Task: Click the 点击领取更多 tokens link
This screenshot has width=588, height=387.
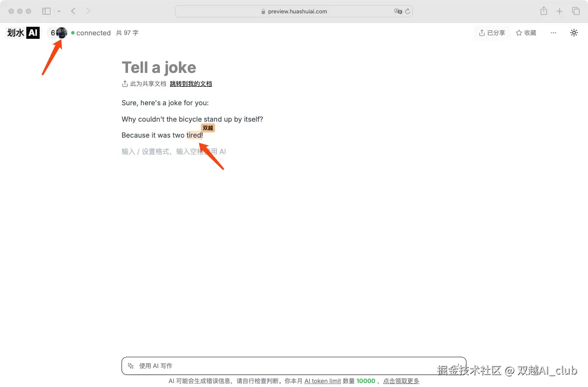Action: pos(400,381)
